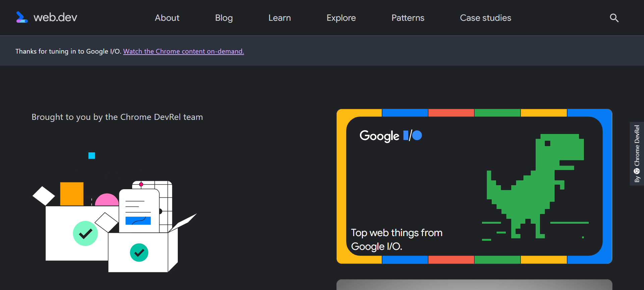644x290 pixels.
Task: Click the 'Brought to you by the Chrome DevRel team' text
Action: (x=117, y=117)
